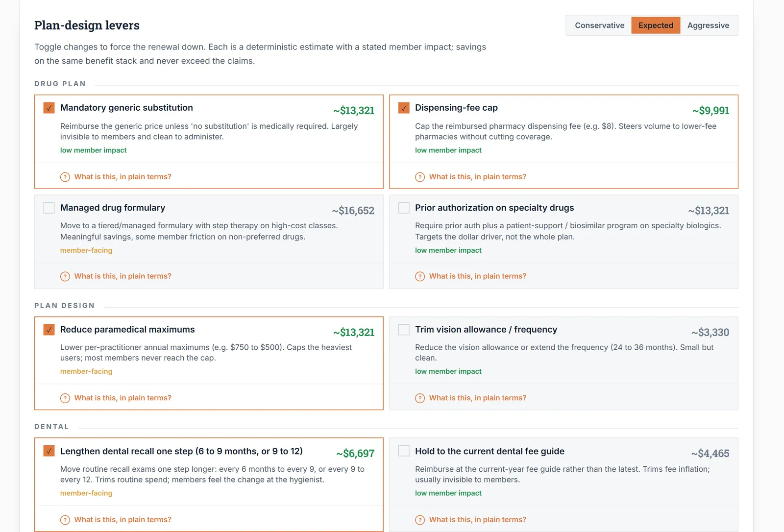The image size is (784, 532).
Task: Click the DENTAL section label
Action: [51, 427]
